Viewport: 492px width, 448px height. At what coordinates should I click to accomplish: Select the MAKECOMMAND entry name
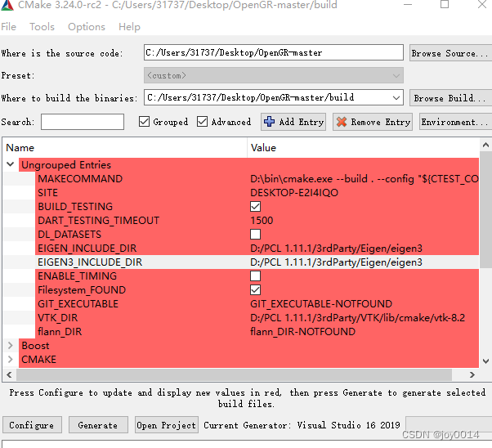tap(80, 179)
